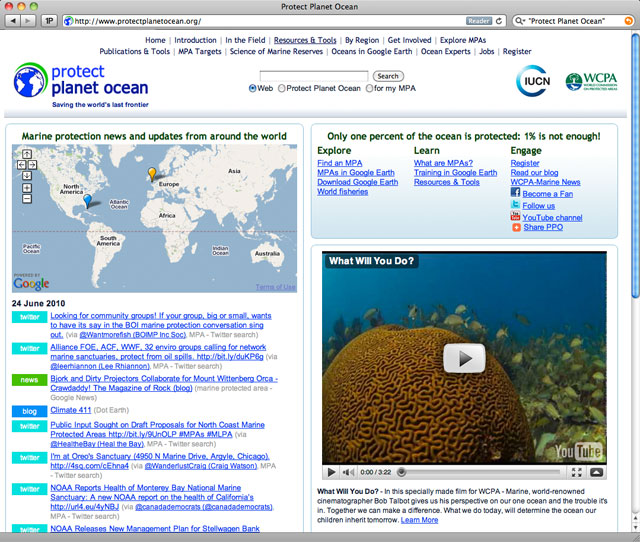Image resolution: width=640 pixels, height=542 pixels.
Task: Select the yellow map marker near Europe
Action: (x=152, y=173)
